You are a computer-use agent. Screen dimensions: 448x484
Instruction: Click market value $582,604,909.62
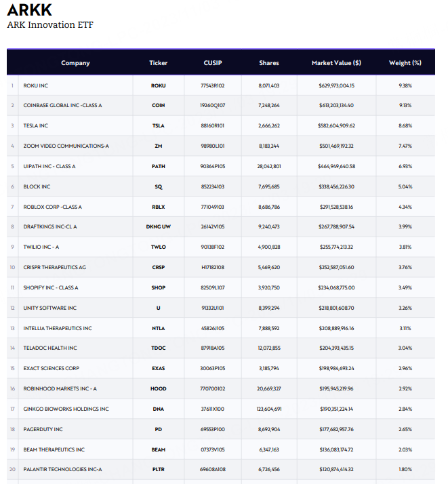337,126
